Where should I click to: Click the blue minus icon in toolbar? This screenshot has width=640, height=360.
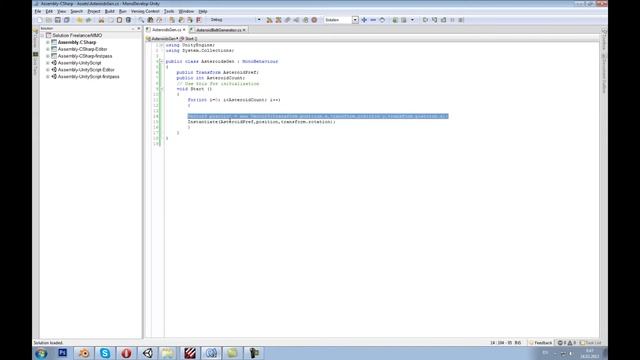(373, 20)
